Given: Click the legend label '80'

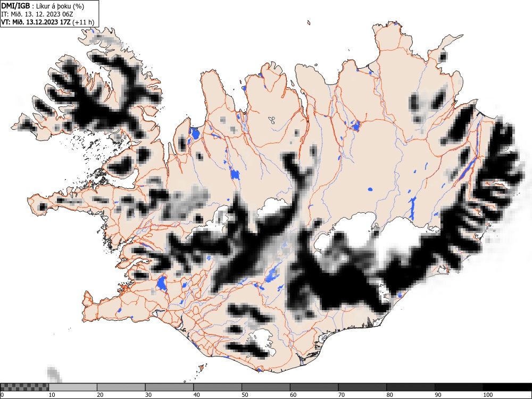Looking at the screenshot, I should click(389, 395).
